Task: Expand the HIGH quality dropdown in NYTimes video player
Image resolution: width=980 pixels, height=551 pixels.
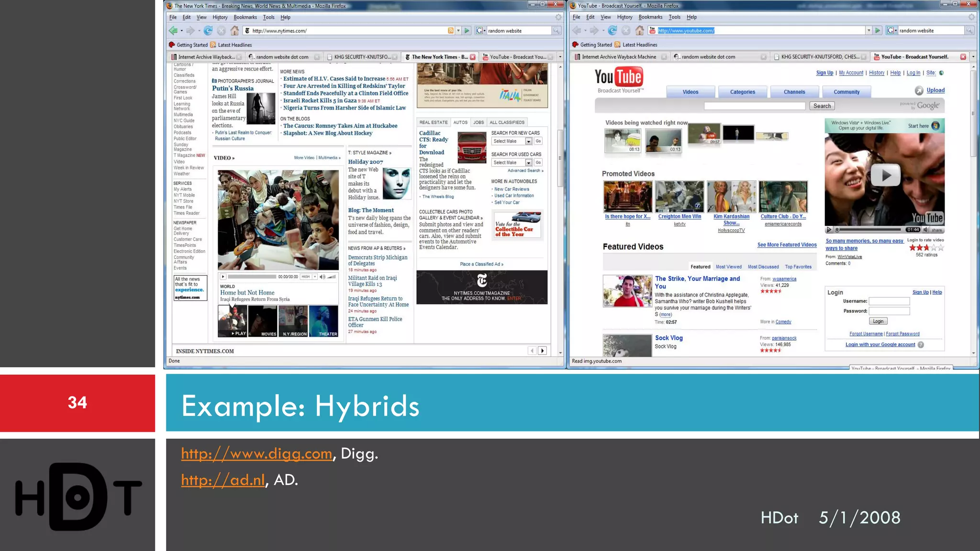Action: [315, 277]
